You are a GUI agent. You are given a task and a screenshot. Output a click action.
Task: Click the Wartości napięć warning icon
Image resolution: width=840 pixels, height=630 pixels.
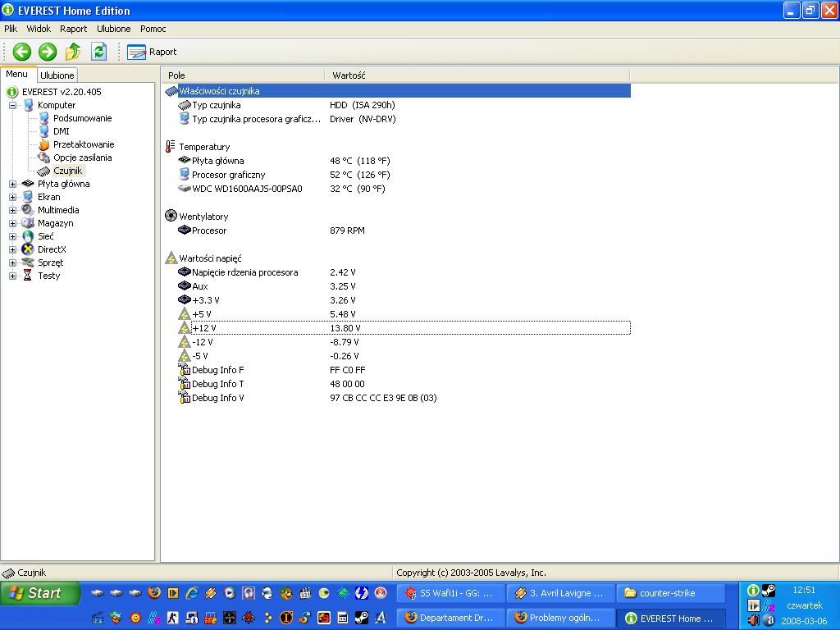point(171,258)
